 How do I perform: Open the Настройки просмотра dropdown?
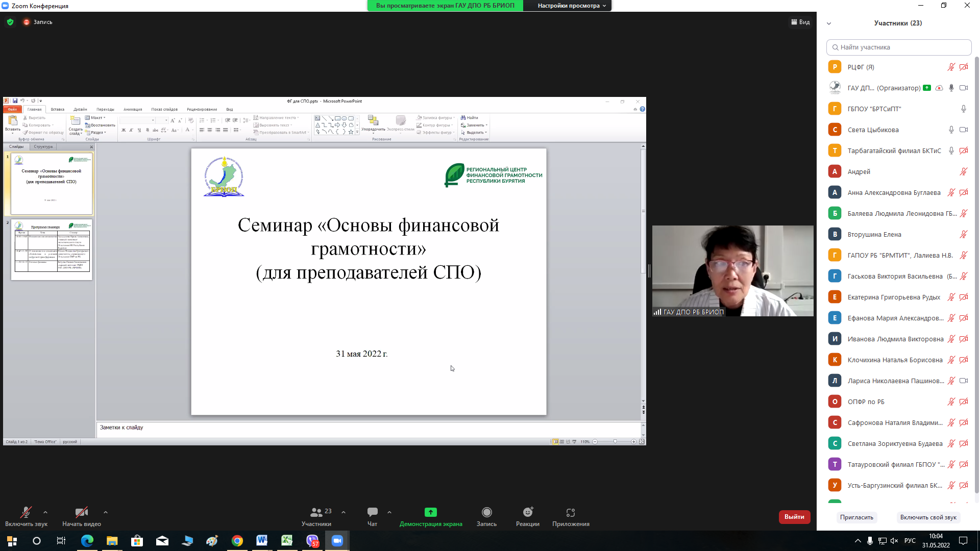coord(568,6)
